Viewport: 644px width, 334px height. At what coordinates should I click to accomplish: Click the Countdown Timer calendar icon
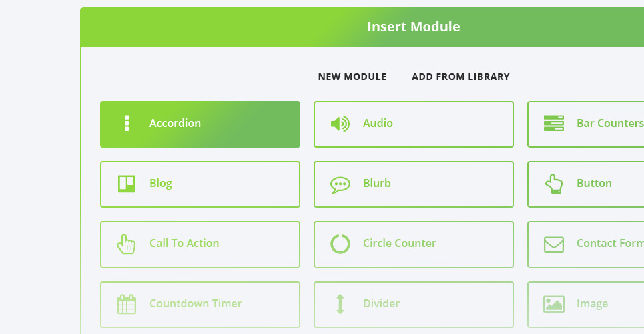127,304
